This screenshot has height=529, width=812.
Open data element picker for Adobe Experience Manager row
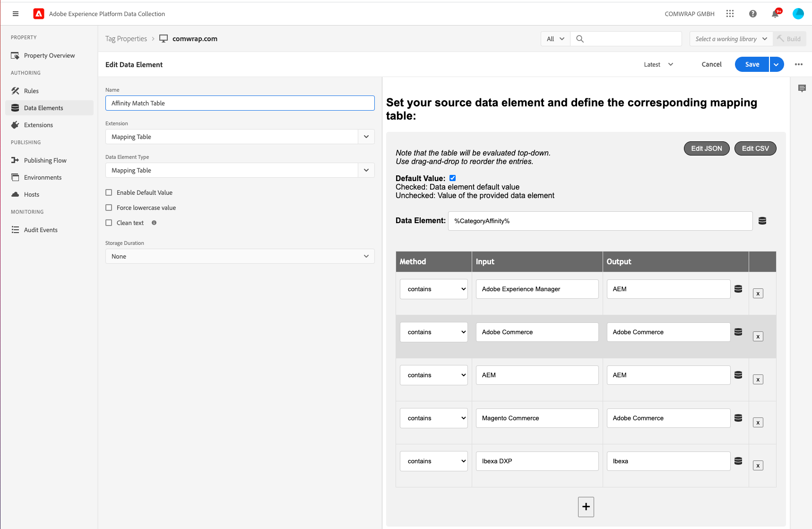point(738,289)
